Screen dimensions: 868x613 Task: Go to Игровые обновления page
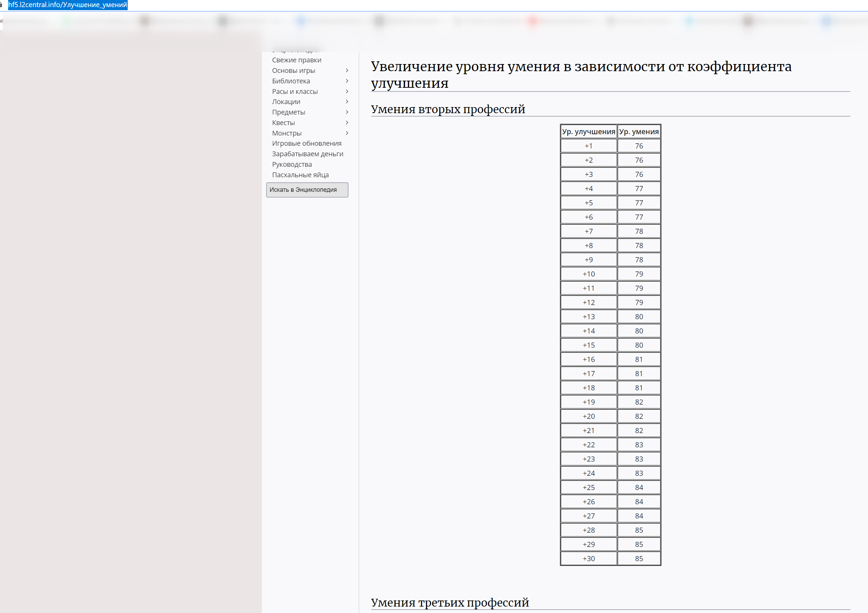pos(306,143)
